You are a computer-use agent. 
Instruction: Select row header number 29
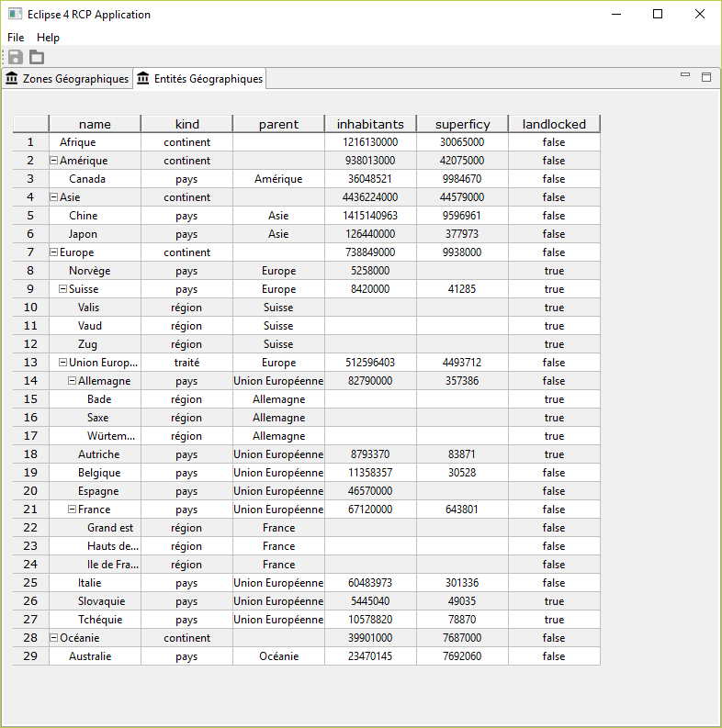click(30, 656)
